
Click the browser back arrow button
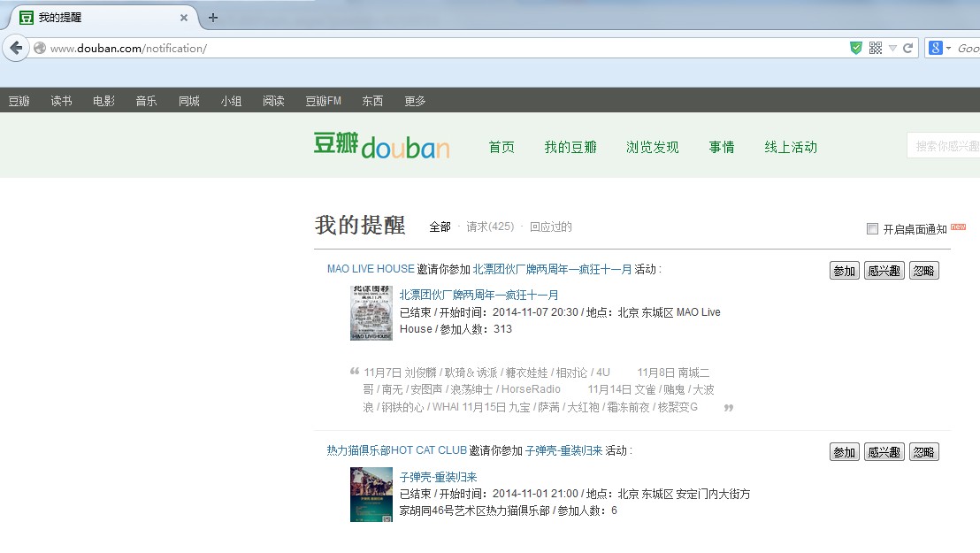click(x=16, y=48)
